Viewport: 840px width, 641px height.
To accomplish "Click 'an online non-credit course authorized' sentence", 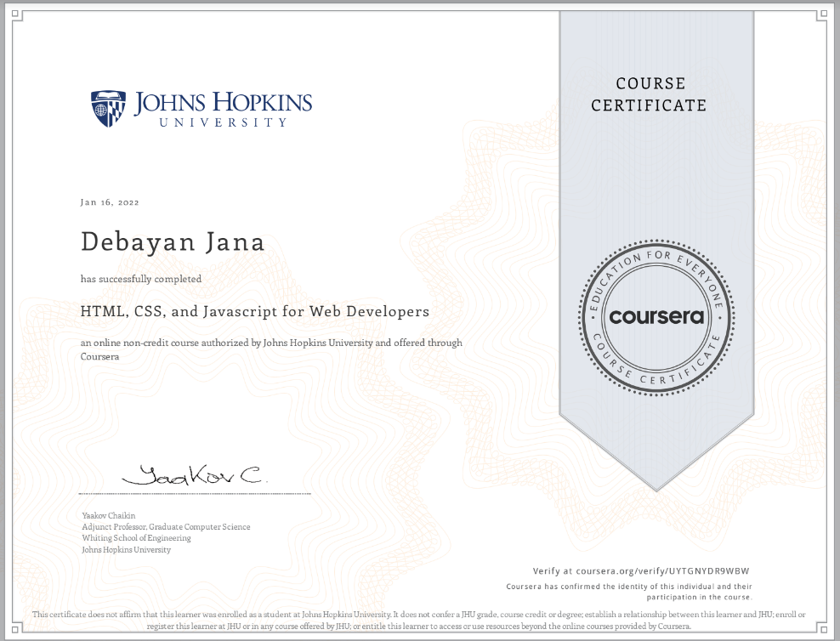I will tap(271, 349).
